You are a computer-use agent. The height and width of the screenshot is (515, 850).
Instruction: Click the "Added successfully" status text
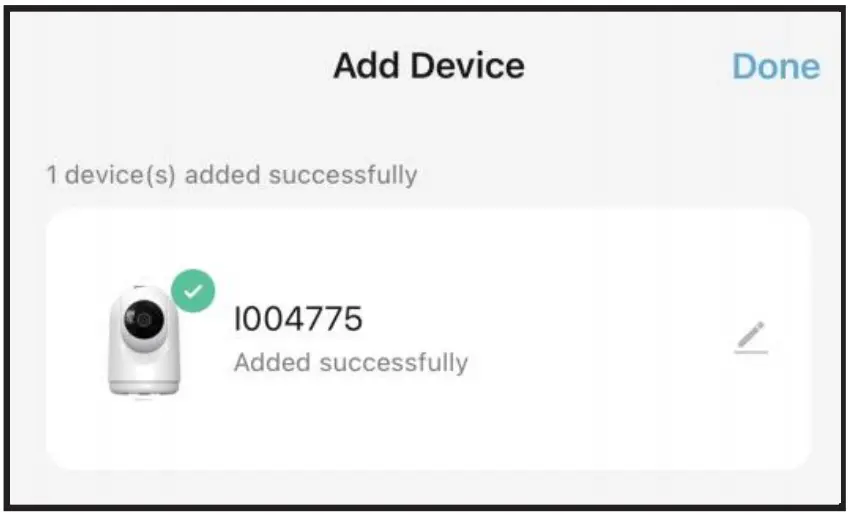[350, 361]
